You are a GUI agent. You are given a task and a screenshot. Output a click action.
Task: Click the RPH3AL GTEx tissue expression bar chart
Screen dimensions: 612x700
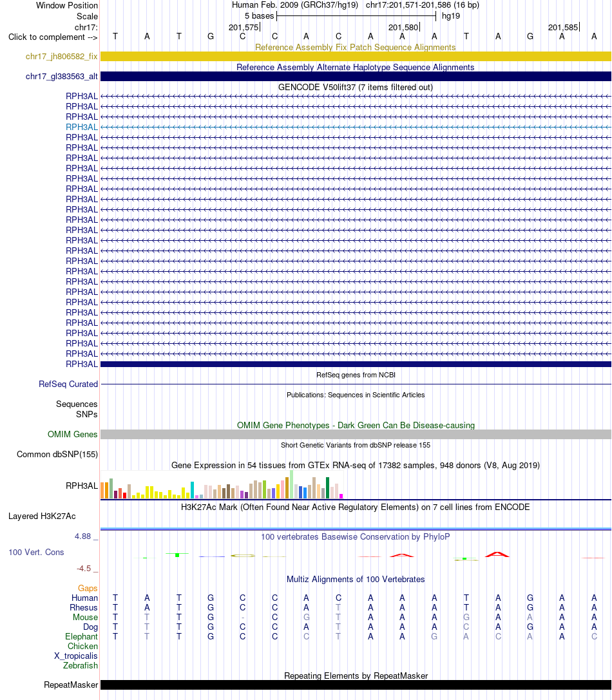[x=222, y=485]
